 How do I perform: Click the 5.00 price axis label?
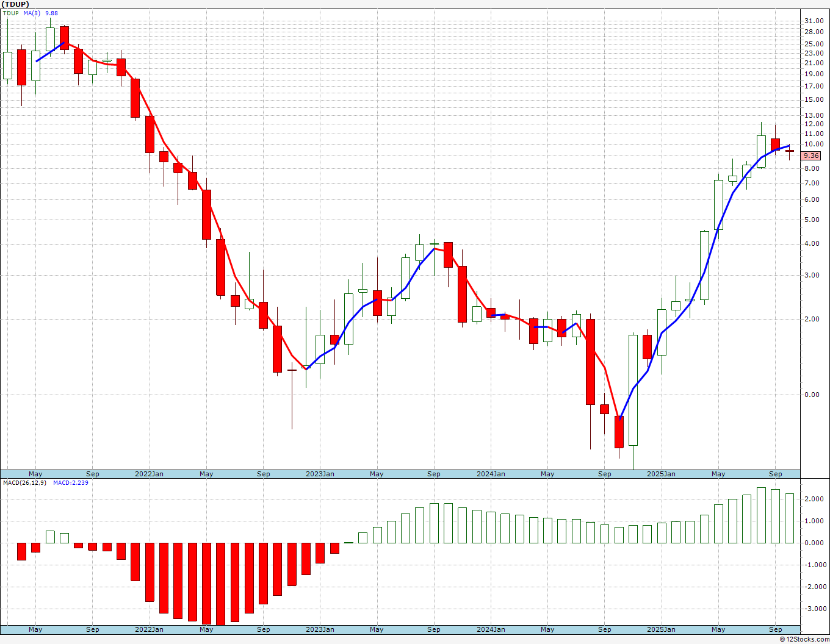[x=813, y=220]
